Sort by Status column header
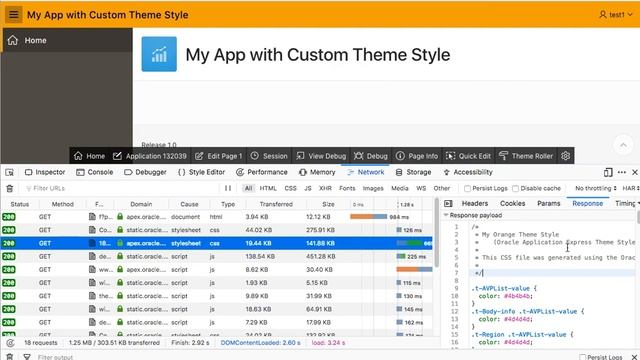The height and width of the screenshot is (360, 640). [20, 204]
